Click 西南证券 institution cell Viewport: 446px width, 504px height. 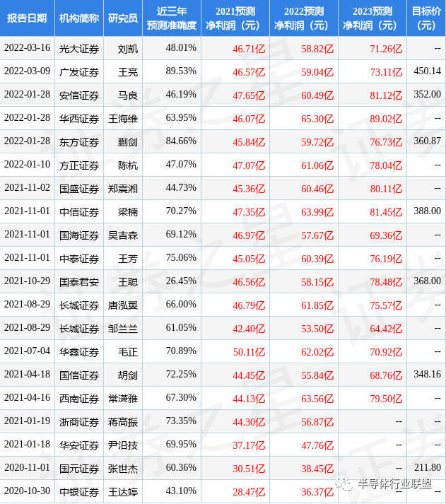point(79,399)
